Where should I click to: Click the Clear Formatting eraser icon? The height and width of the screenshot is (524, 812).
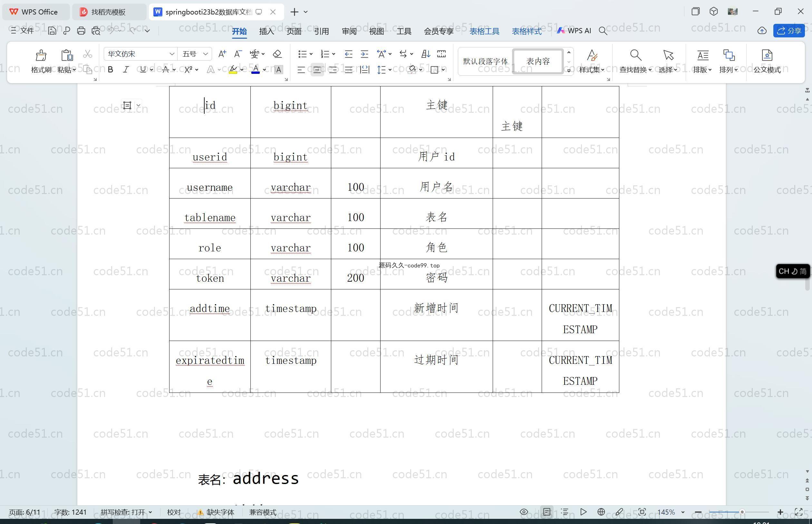click(x=277, y=54)
